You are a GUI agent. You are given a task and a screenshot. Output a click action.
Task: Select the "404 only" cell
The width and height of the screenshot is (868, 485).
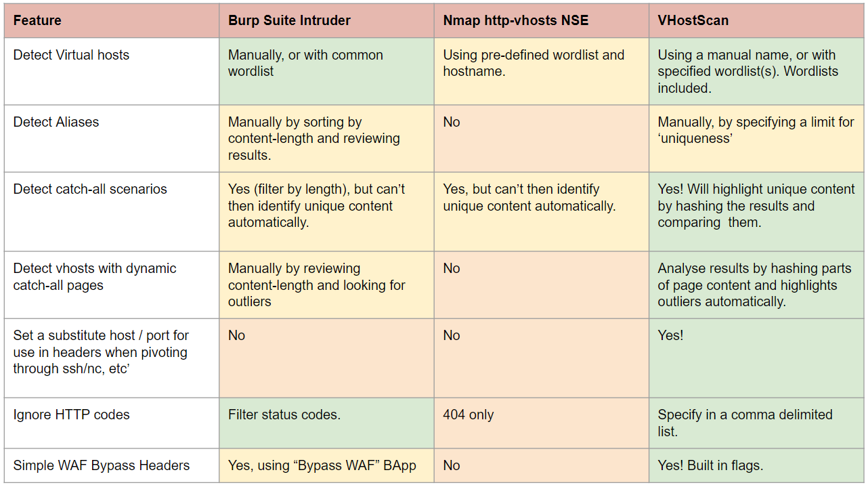469,415
